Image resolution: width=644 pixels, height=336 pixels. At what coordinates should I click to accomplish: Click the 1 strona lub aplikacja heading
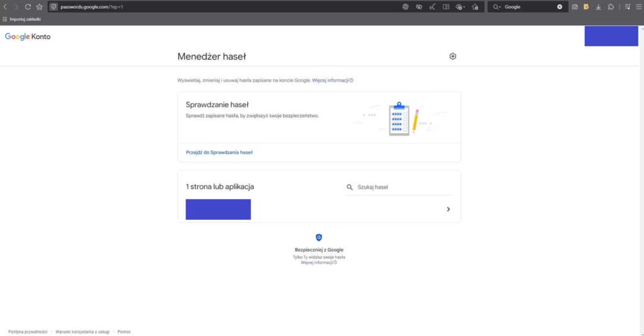(219, 187)
